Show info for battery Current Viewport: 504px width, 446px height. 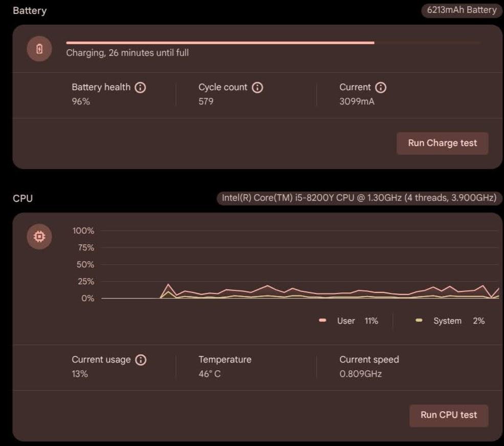tap(381, 88)
